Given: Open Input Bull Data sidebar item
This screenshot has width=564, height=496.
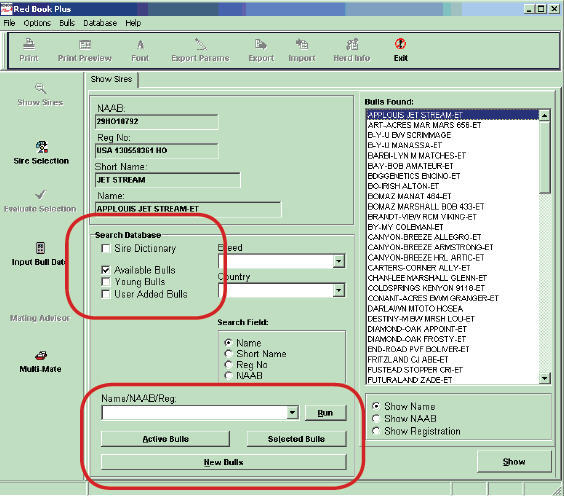Looking at the screenshot, I should pyautogui.click(x=40, y=254).
